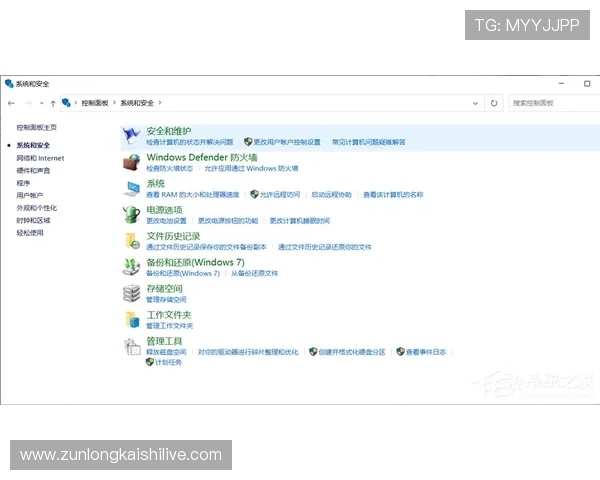
Task: Open the 更改用户帐户控制设置 link
Action: click(286, 142)
